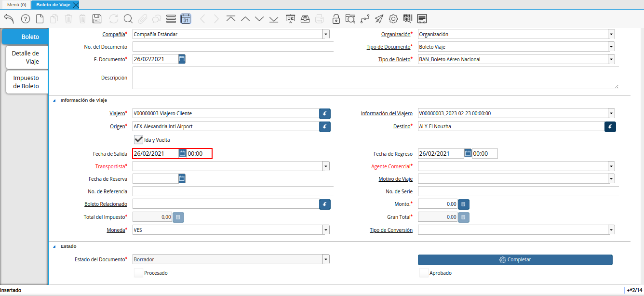Open the Impuesto de Boleto tab
This screenshot has height=296, width=644.
click(27, 82)
